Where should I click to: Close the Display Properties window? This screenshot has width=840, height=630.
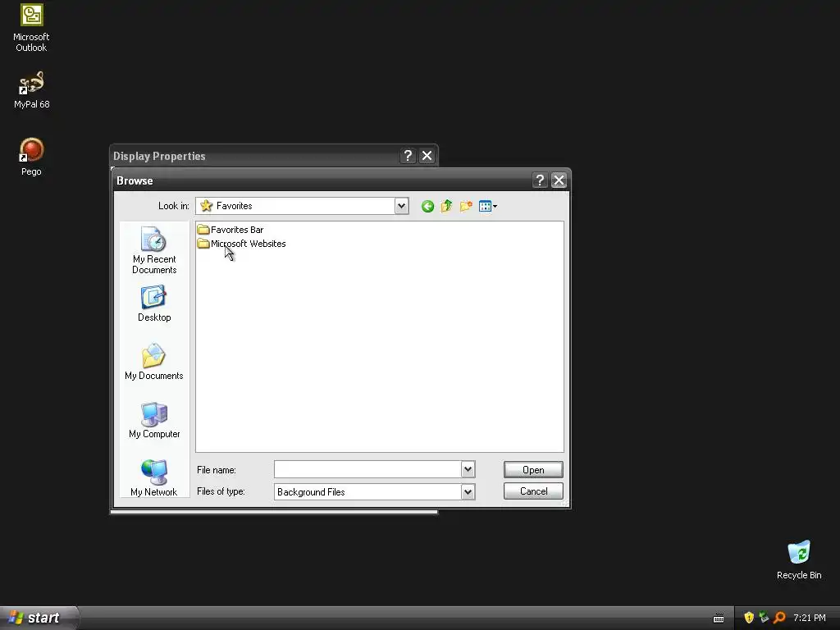tap(427, 156)
